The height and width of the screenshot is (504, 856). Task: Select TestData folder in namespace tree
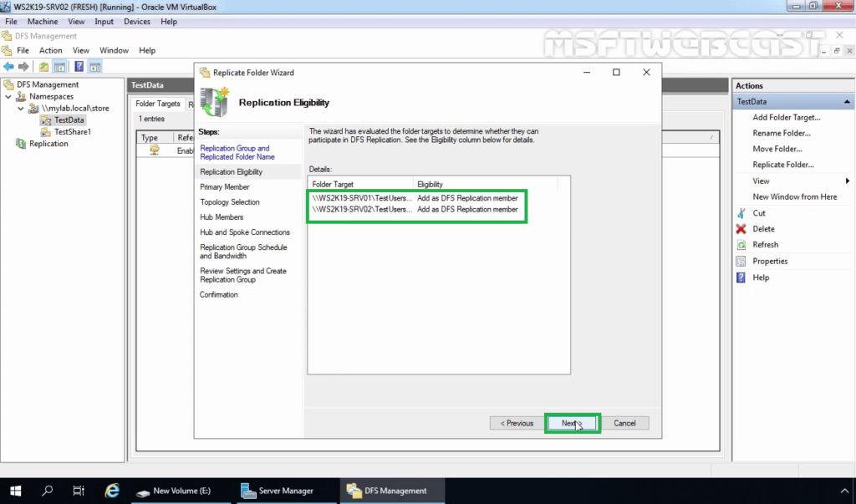click(69, 120)
